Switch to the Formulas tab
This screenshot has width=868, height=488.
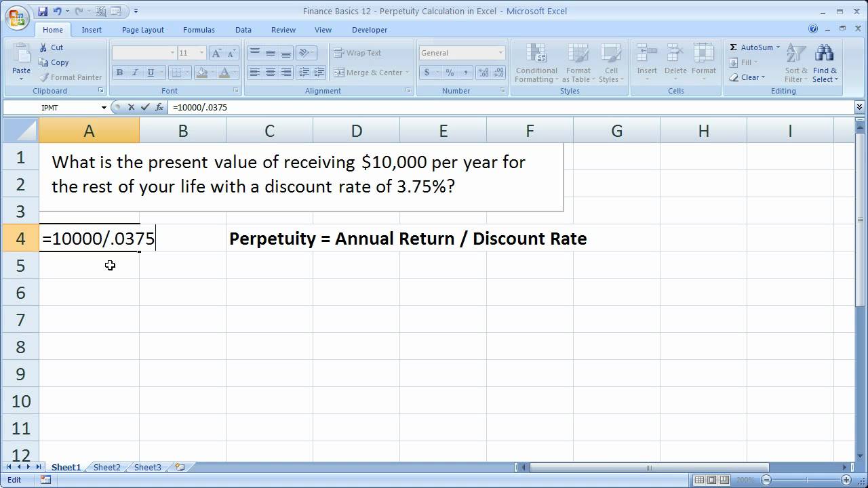click(199, 30)
